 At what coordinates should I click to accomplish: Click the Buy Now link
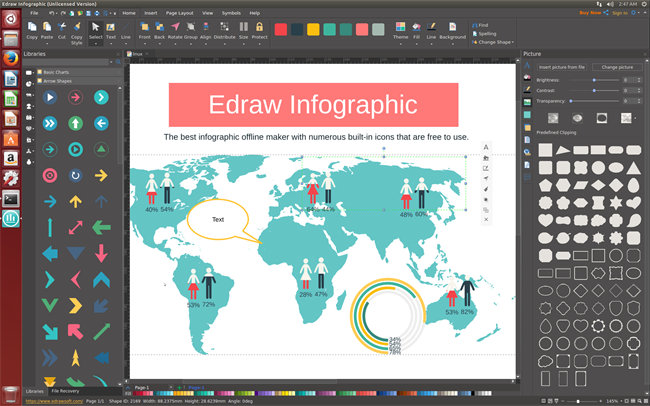[590, 13]
